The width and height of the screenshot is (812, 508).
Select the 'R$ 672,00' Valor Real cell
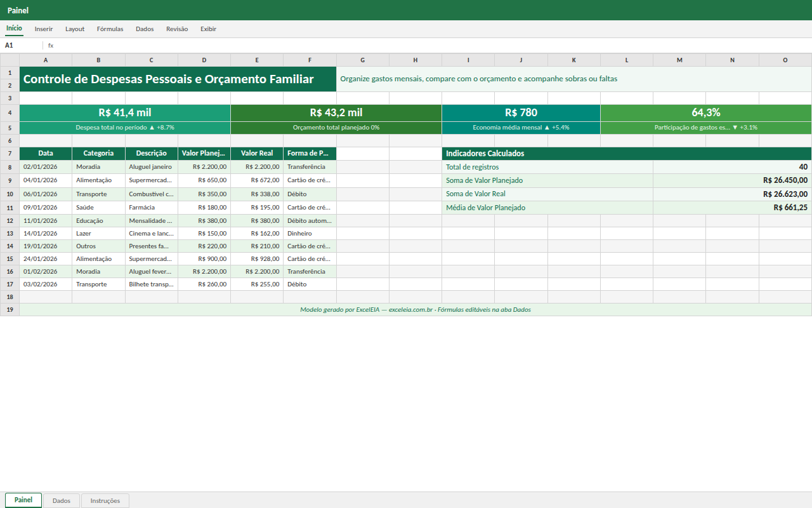click(x=257, y=180)
